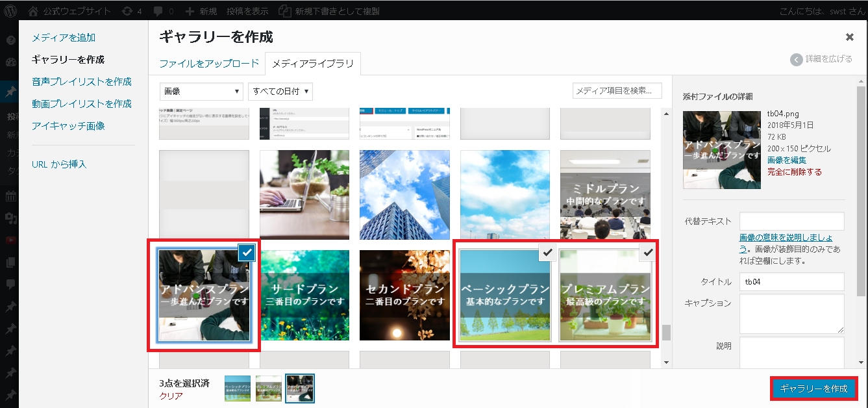
Task: Click the プレミアムプラン image in the grid
Action: click(605, 296)
